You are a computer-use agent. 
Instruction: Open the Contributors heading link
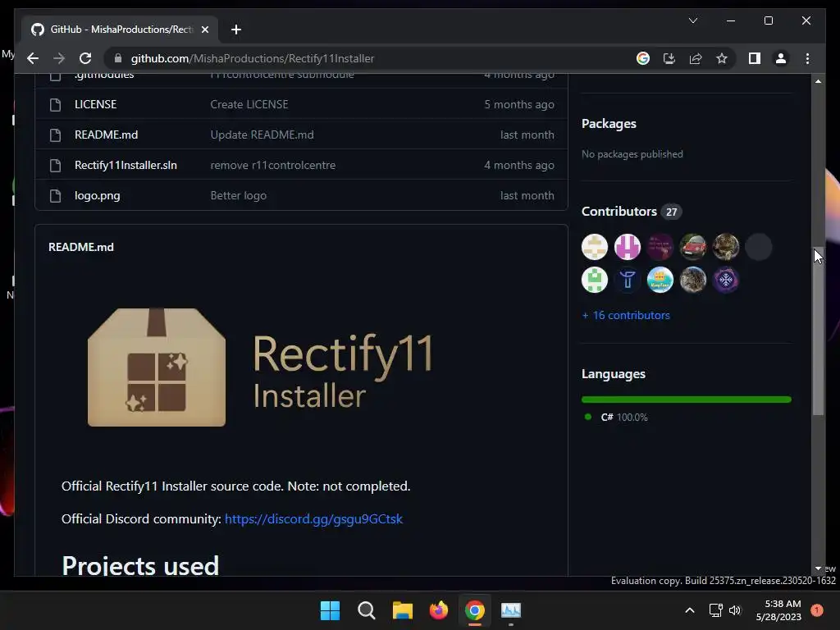pos(619,212)
